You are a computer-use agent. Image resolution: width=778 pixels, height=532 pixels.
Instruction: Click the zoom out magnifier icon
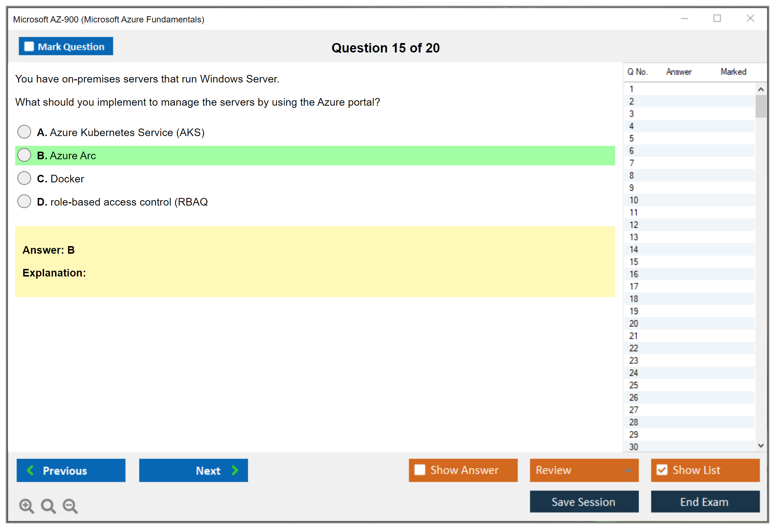pyautogui.click(x=70, y=506)
